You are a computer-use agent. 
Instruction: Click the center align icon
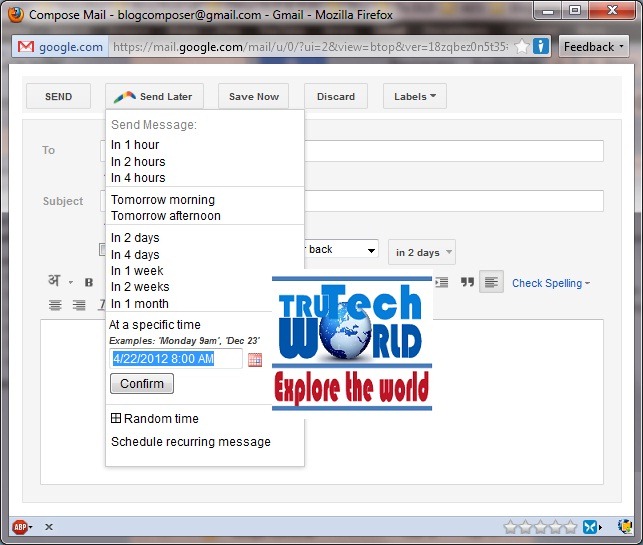pos(55,305)
